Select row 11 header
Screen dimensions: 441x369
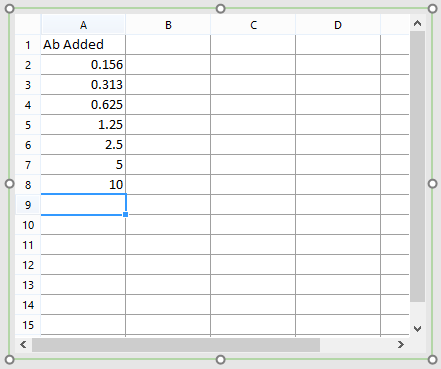(28, 245)
